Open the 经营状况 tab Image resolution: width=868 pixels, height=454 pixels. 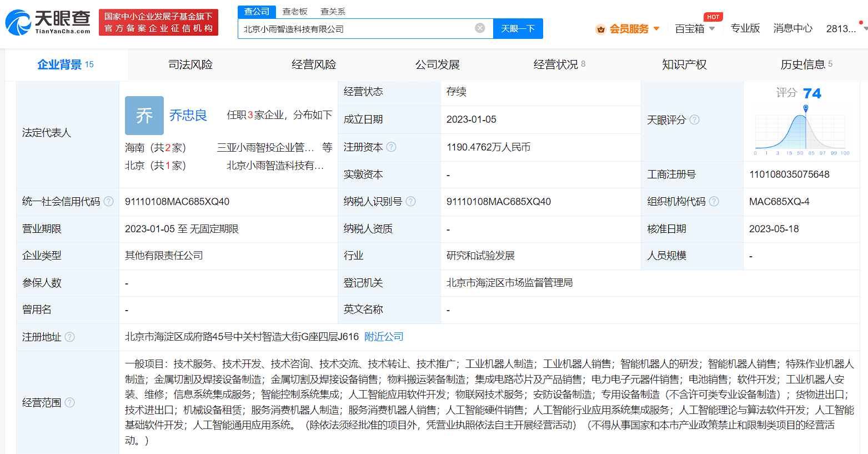tap(559, 64)
